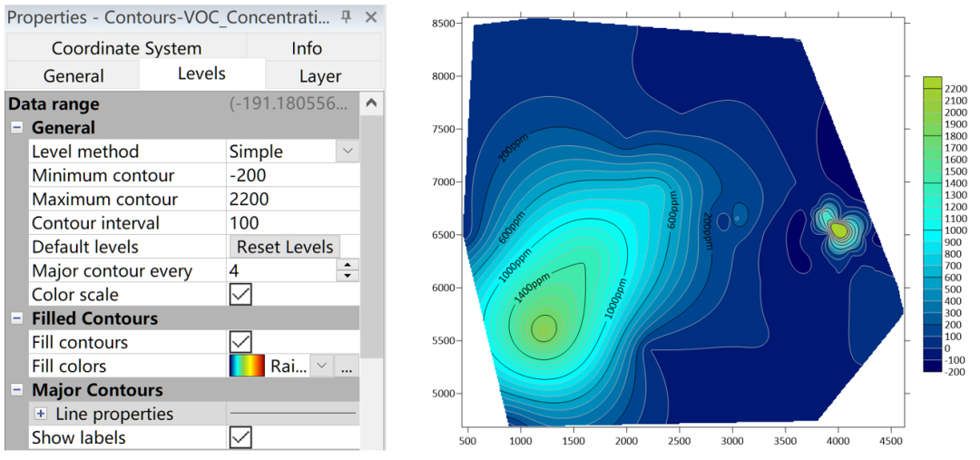Click the Fill colors ellipsis button

pos(347,367)
